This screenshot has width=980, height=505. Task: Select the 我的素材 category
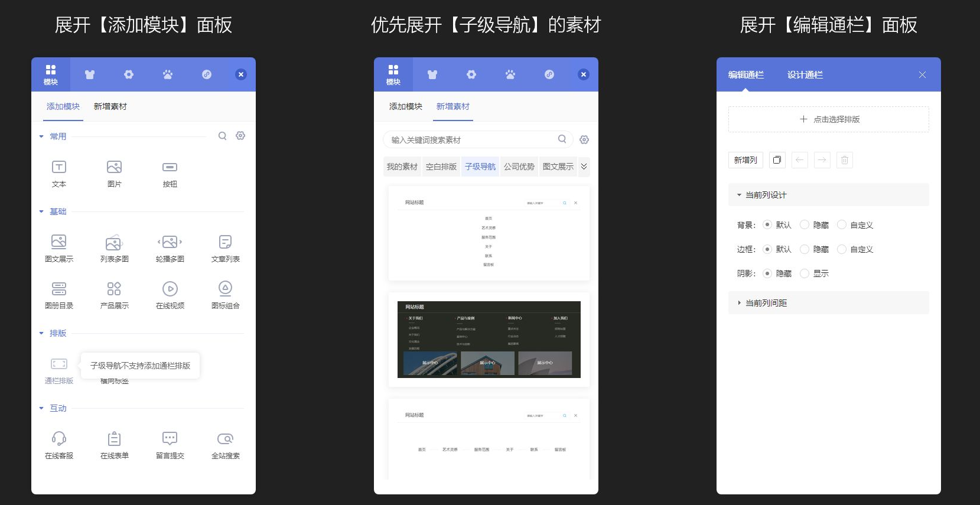tap(402, 167)
